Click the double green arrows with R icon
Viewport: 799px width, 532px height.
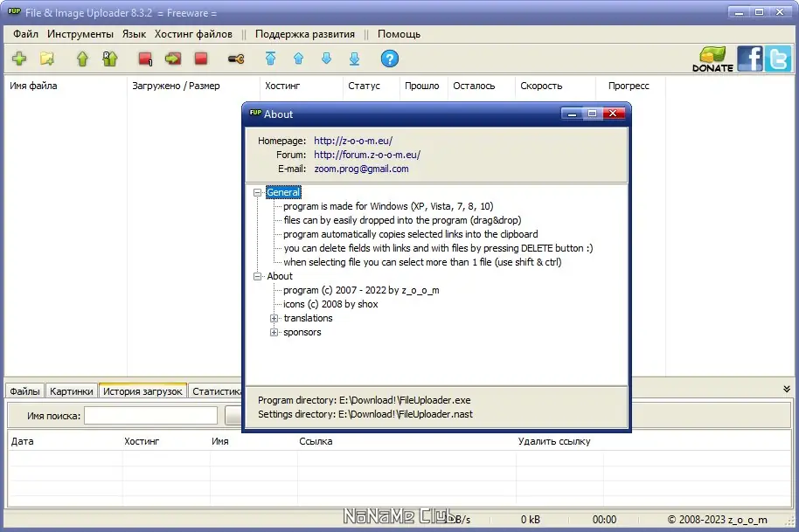pyautogui.click(x=109, y=59)
